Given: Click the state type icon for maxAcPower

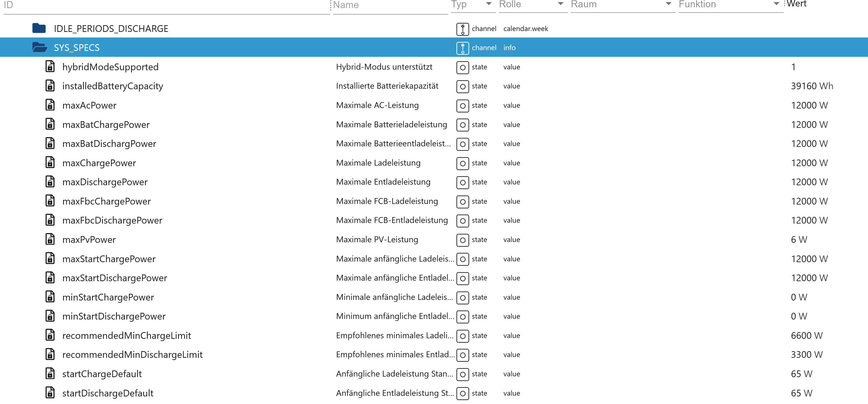Looking at the screenshot, I should (463, 106).
